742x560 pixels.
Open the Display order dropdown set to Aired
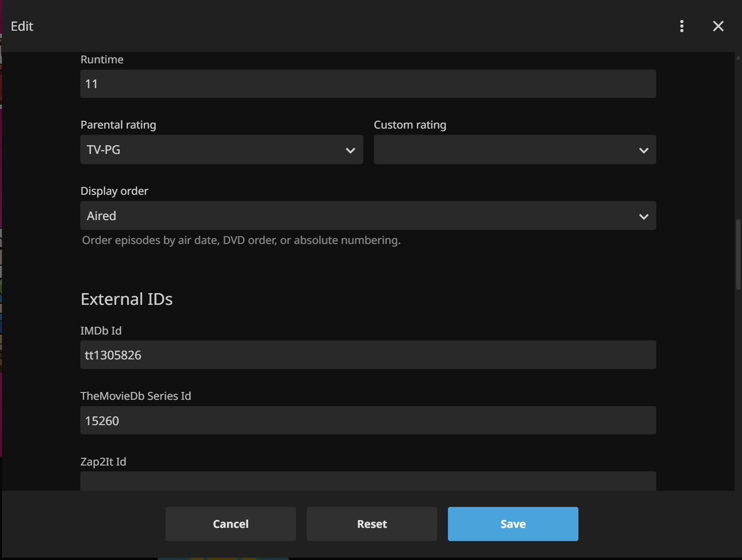360,216
